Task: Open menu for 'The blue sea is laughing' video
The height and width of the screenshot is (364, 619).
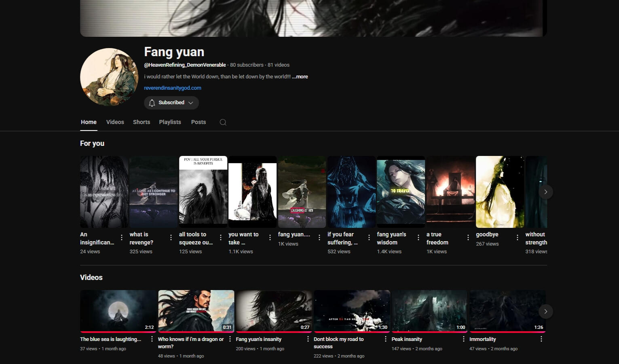Action: tap(152, 339)
